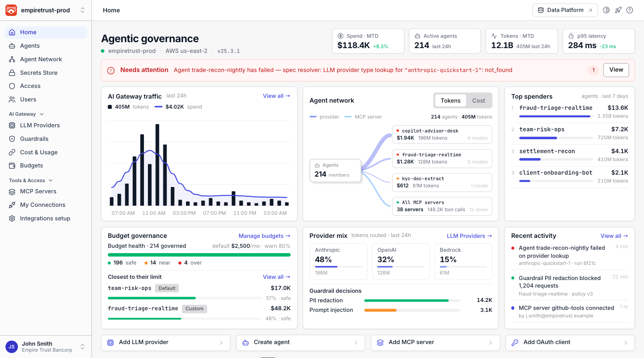
Task: Click the My Connections plug icon
Action: (12, 205)
